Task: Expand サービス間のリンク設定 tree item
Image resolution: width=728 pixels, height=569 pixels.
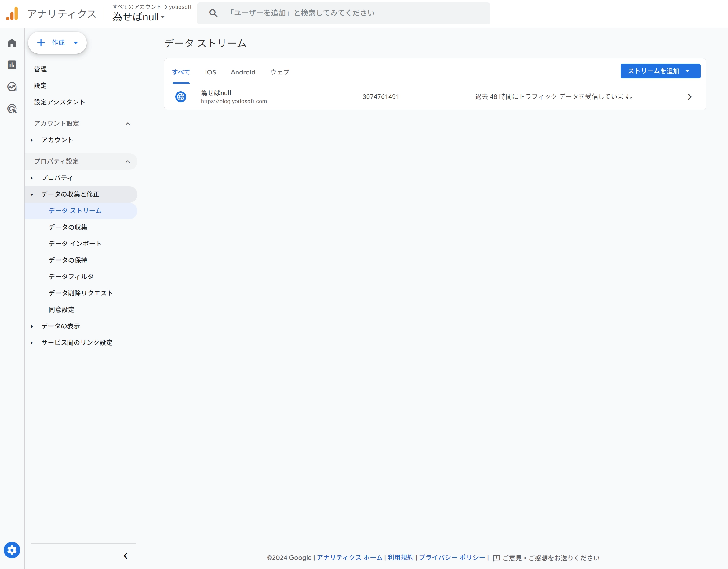Action: (x=32, y=343)
